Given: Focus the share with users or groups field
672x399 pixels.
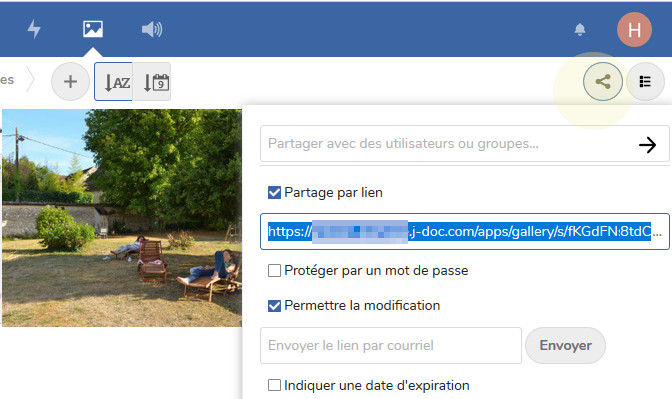Looking at the screenshot, I should [465, 144].
